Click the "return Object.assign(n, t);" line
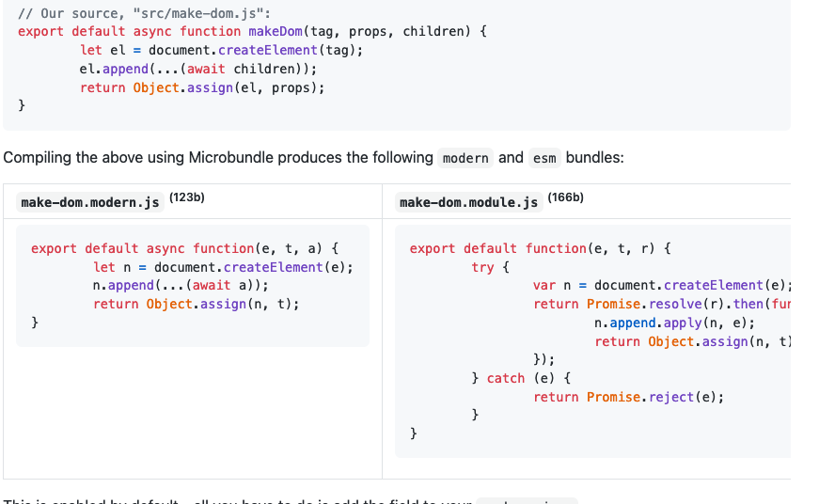819x504 pixels. coord(196,304)
